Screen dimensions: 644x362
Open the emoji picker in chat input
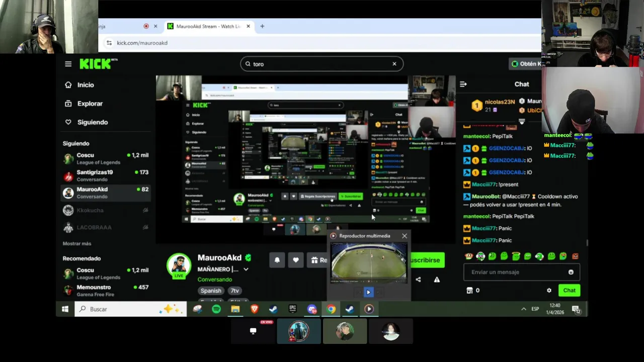(571, 272)
